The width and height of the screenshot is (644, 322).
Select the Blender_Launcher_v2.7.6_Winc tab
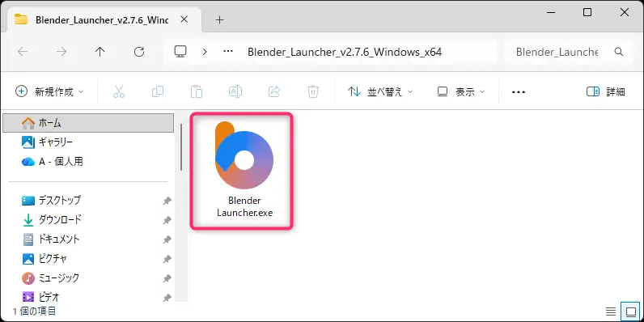coord(102,19)
